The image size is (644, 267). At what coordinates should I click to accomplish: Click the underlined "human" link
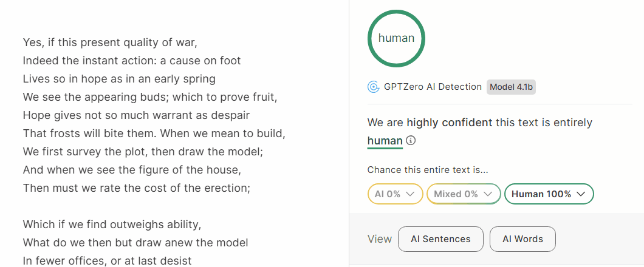pyautogui.click(x=385, y=141)
